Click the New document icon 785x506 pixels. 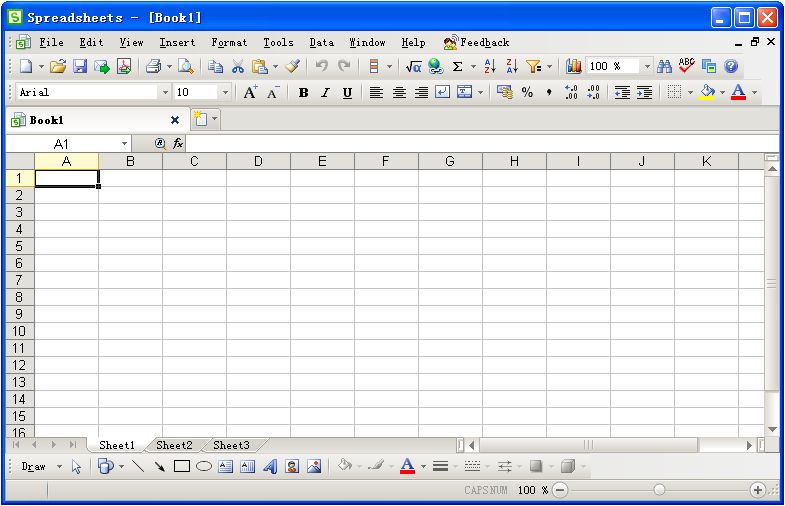coord(26,66)
